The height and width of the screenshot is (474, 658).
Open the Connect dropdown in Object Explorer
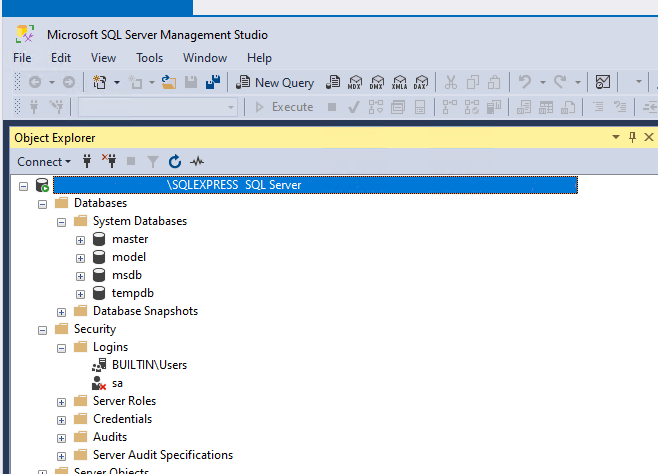point(44,161)
